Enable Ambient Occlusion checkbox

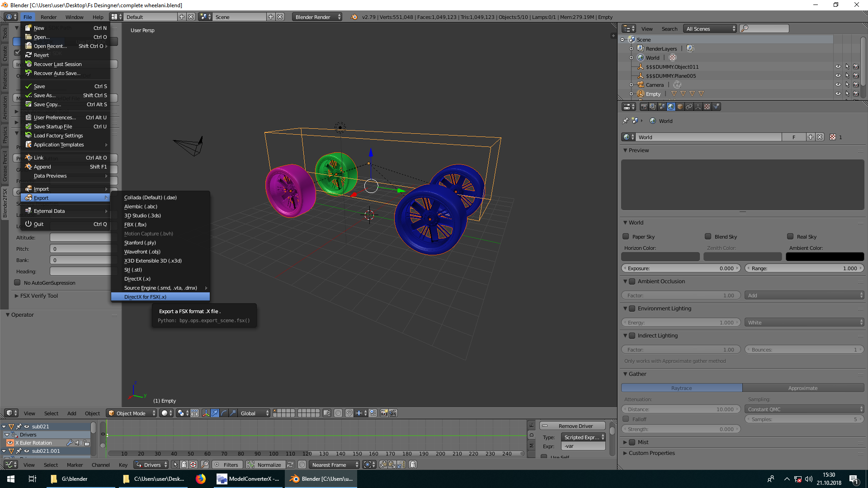tap(632, 281)
